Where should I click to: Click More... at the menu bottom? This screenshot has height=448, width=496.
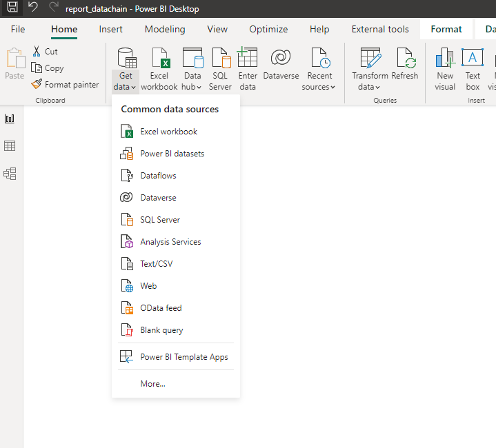pos(152,384)
